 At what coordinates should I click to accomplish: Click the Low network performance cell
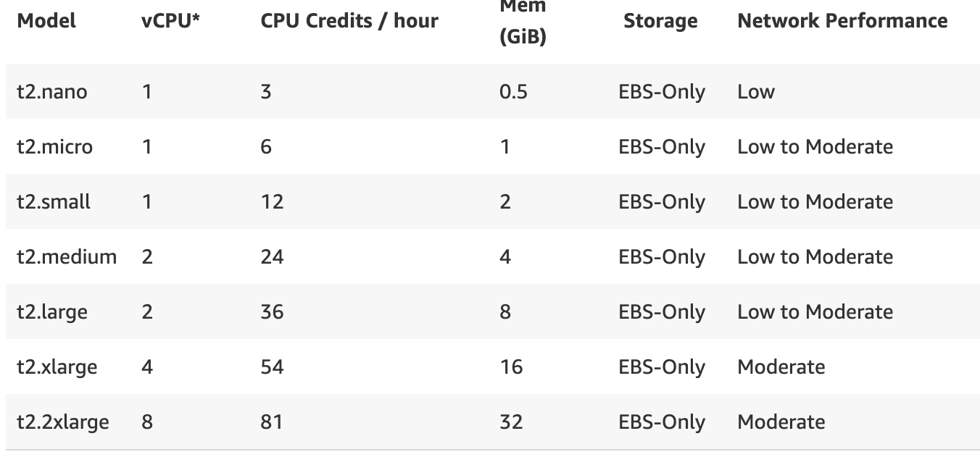point(756,92)
